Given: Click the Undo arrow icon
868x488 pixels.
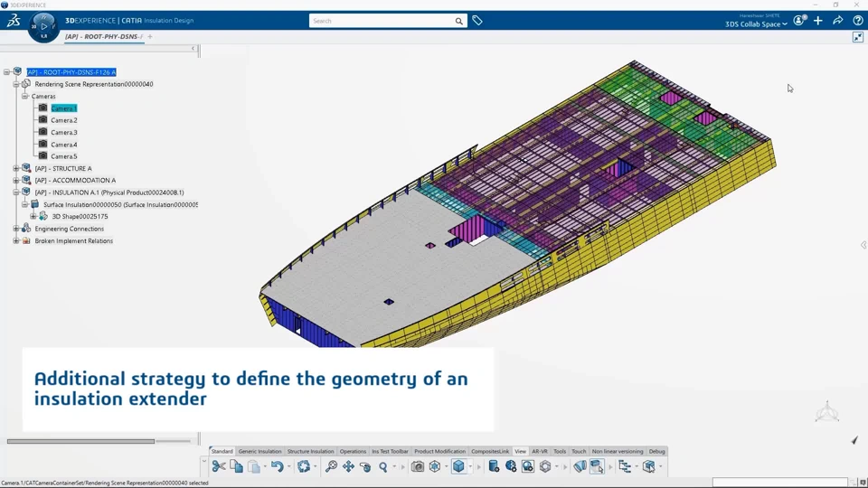Looking at the screenshot, I should pos(277,466).
